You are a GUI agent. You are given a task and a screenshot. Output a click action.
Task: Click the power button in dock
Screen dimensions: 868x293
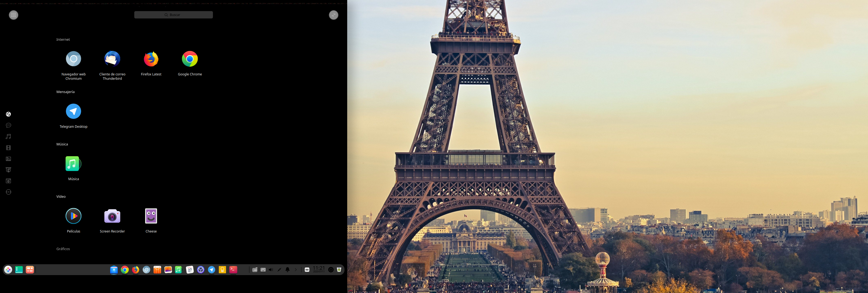pyautogui.click(x=331, y=270)
